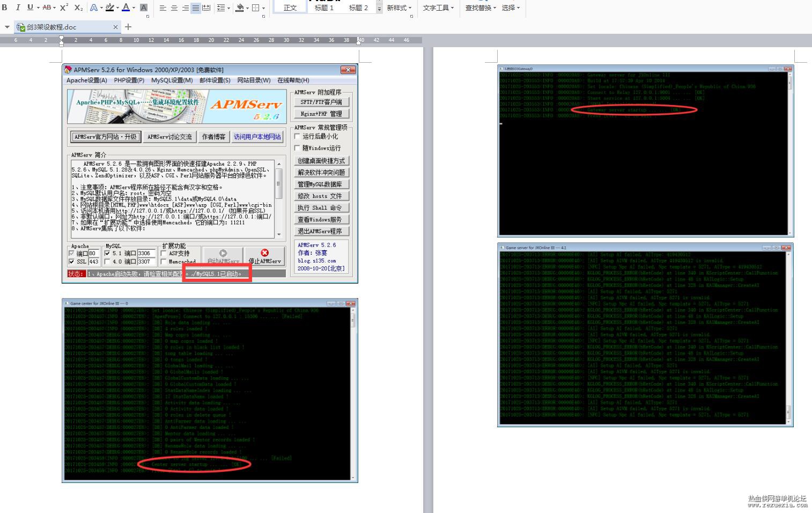Viewport: 812px width, 513px height.
Task: Click the green play icon on 启动APMServ
Action: 223,253
